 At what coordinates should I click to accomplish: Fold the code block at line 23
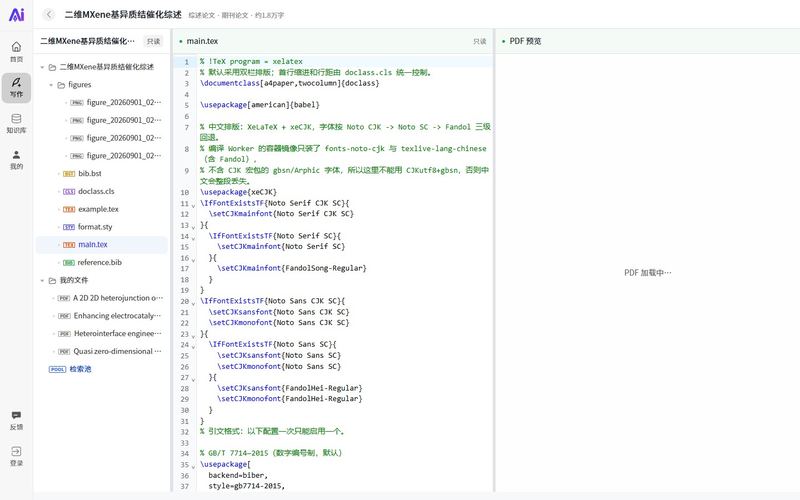point(193,335)
